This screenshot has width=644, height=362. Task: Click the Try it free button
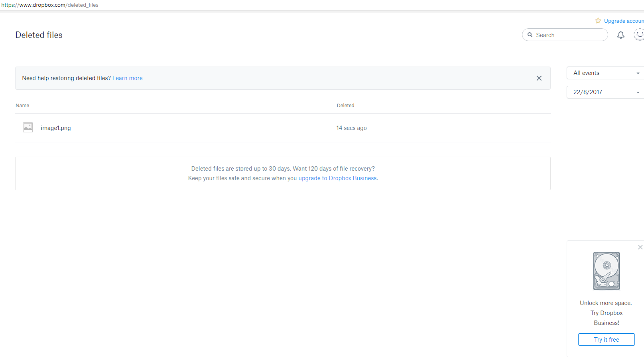[607, 340]
